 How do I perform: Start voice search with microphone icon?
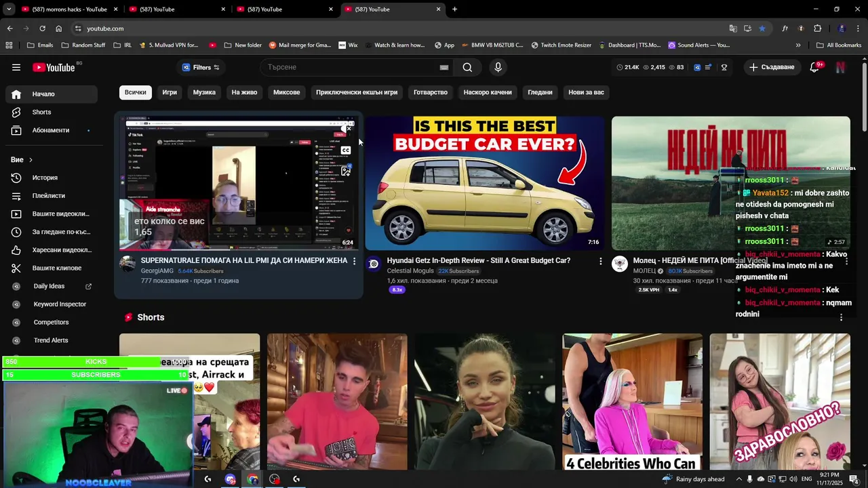(x=498, y=67)
